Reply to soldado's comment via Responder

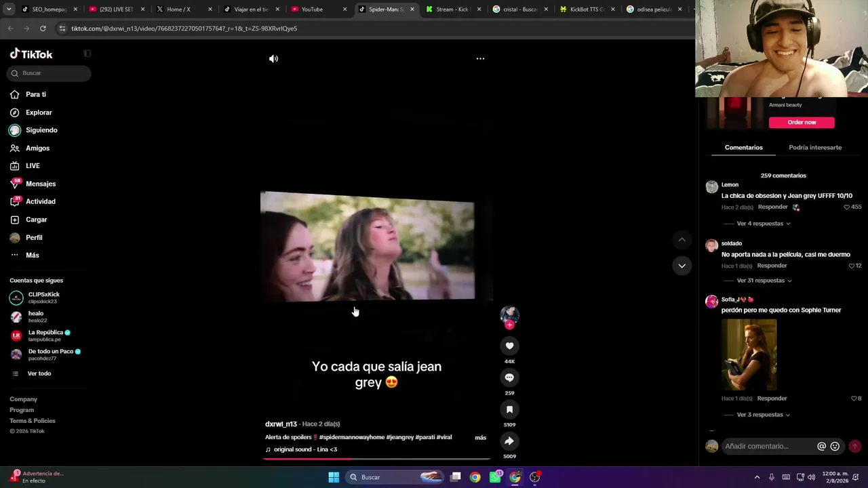pyautogui.click(x=772, y=266)
